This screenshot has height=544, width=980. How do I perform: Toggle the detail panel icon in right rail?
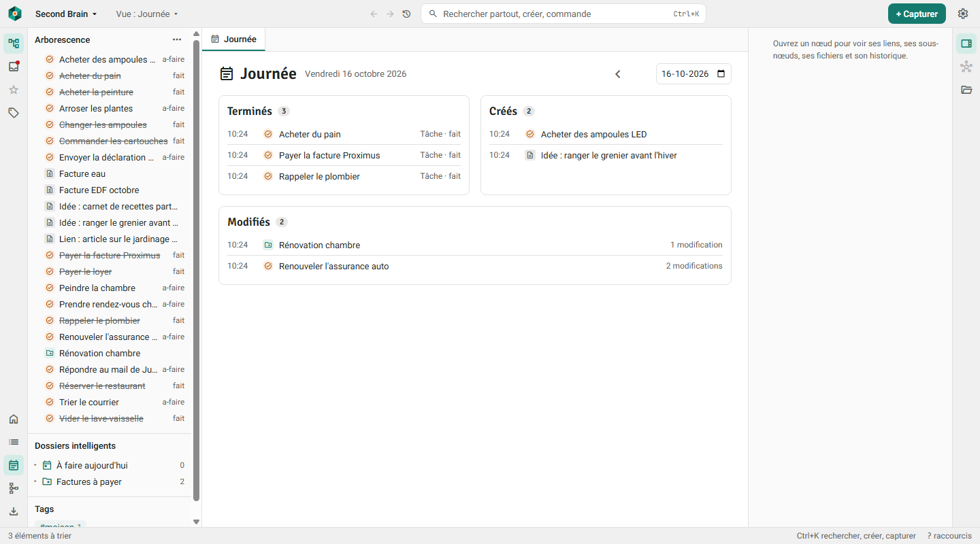point(966,44)
